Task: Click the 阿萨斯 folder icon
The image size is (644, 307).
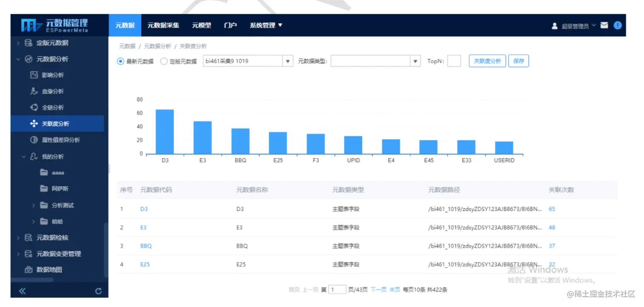Action: (x=44, y=189)
